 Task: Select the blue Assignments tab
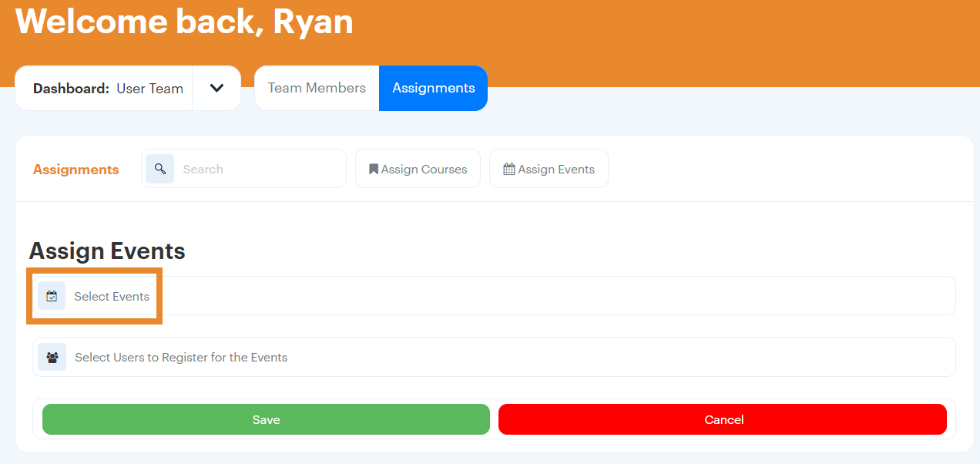tap(433, 88)
